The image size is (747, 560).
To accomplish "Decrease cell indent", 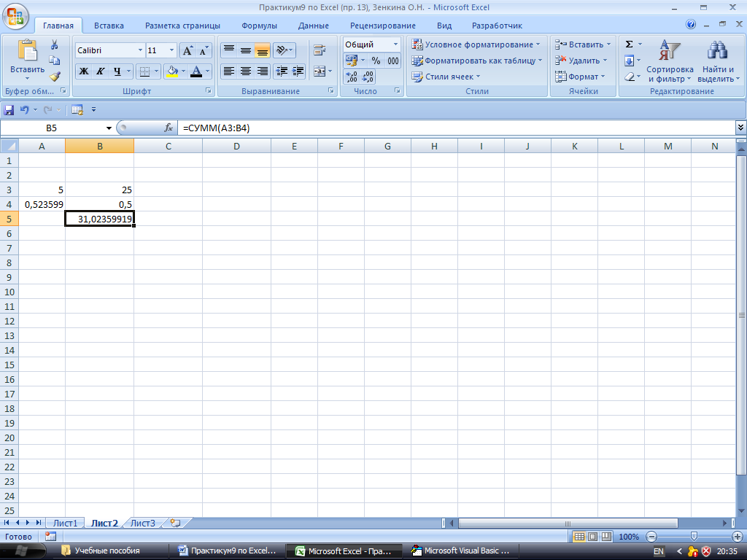I will coord(282,71).
